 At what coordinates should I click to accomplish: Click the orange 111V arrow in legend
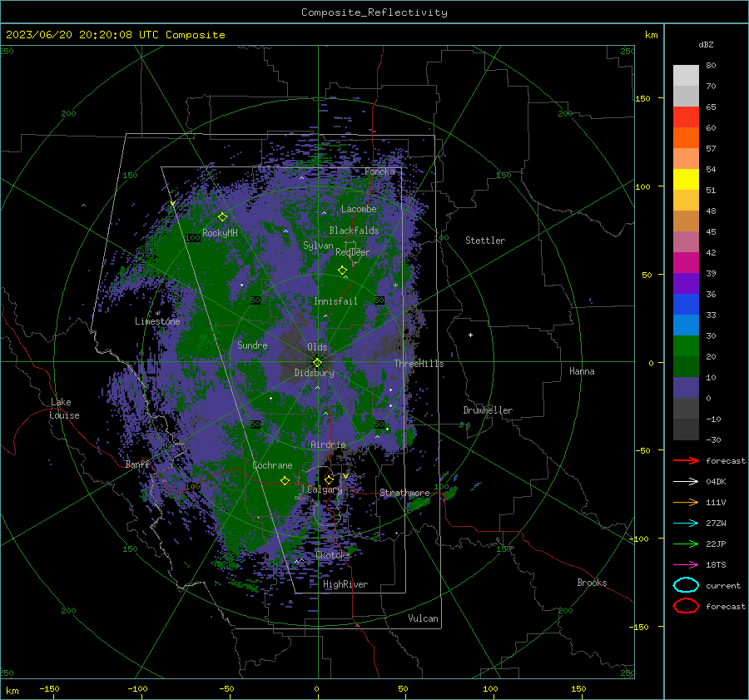tap(686, 502)
